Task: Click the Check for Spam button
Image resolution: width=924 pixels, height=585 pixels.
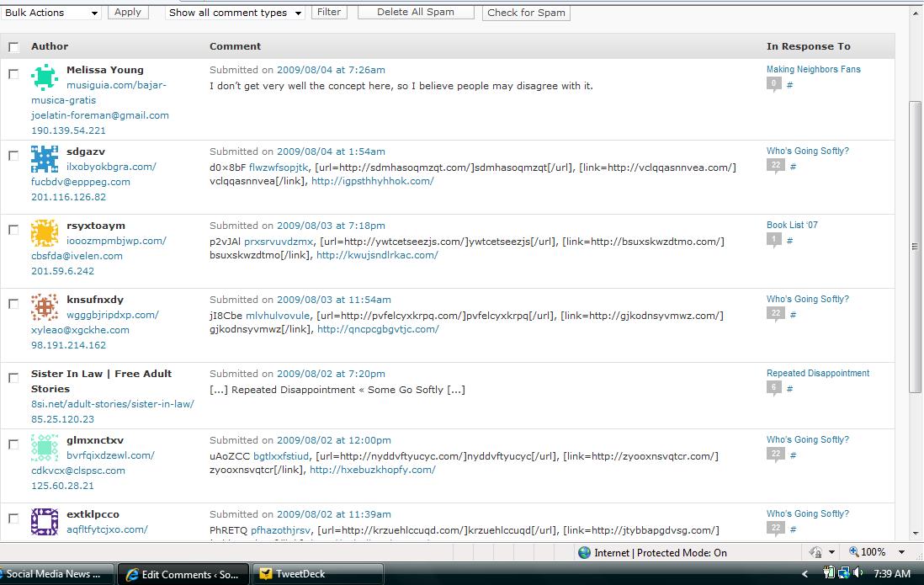Action: 526,13
